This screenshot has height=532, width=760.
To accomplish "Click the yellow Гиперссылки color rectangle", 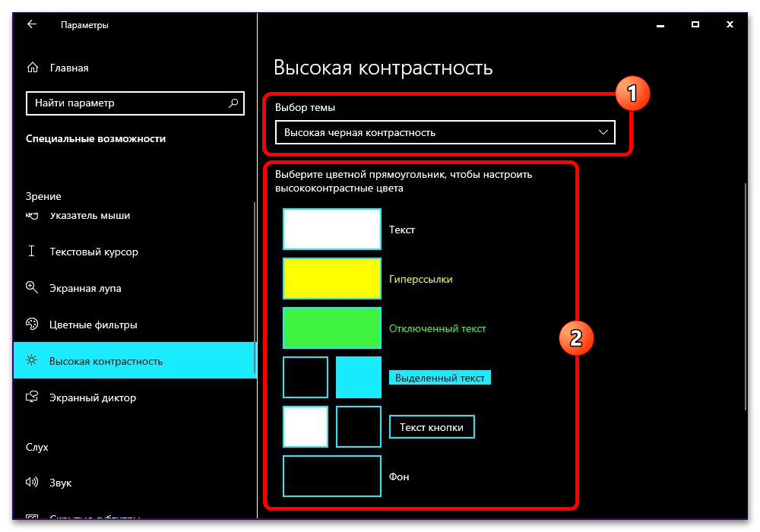I will tap(331, 278).
